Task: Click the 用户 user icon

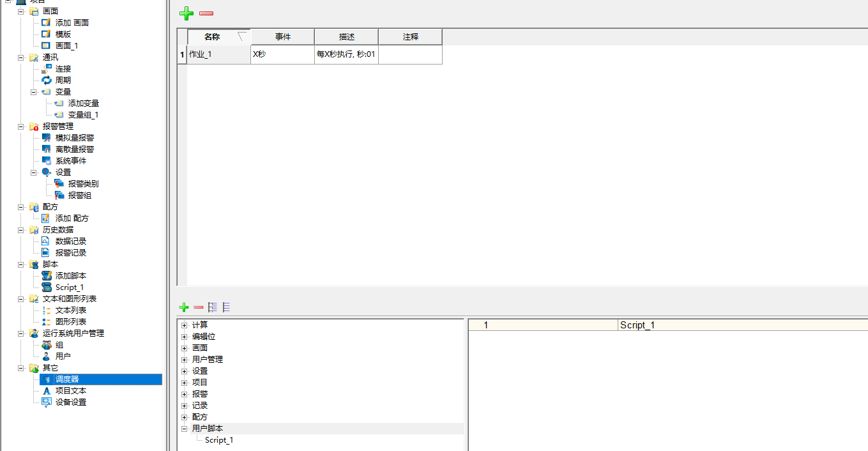Action: point(46,356)
